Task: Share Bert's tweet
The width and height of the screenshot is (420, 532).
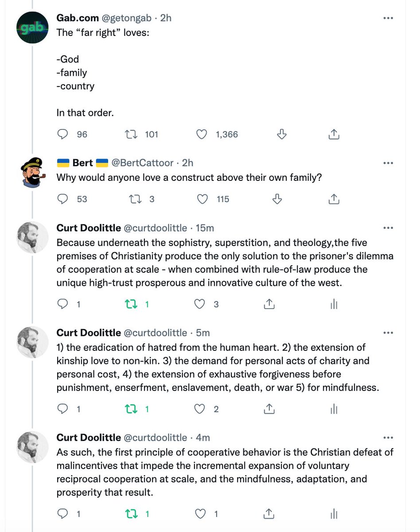Action: pos(334,199)
